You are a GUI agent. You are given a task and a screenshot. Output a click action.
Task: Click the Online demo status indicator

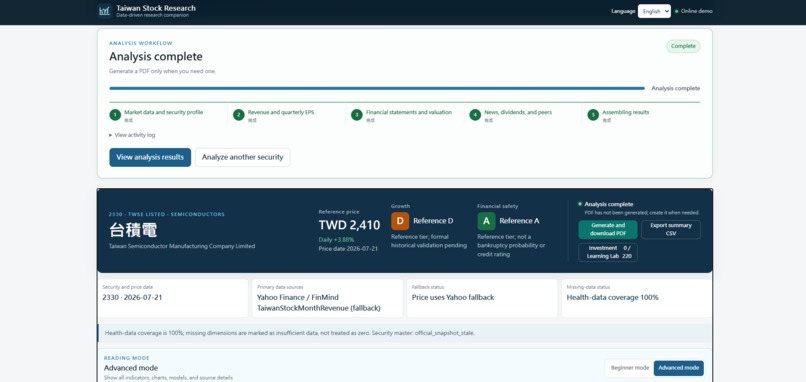(693, 11)
